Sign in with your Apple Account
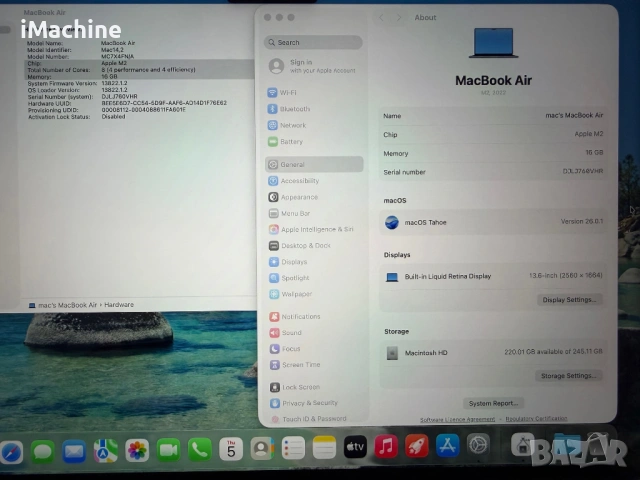 pyautogui.click(x=313, y=66)
